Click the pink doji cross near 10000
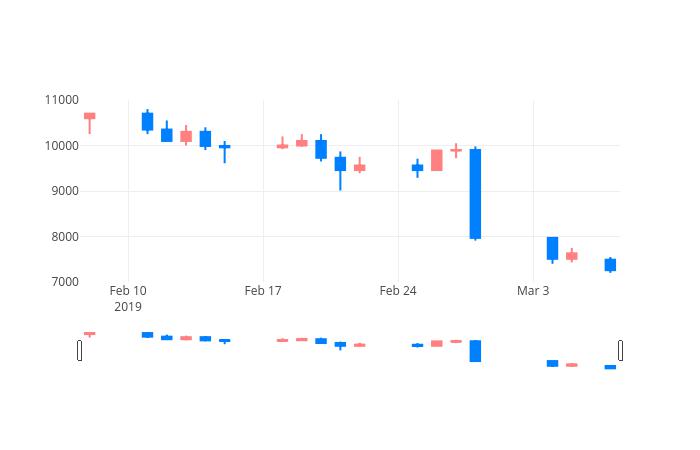The height and width of the screenshot is (450, 700). (456, 150)
